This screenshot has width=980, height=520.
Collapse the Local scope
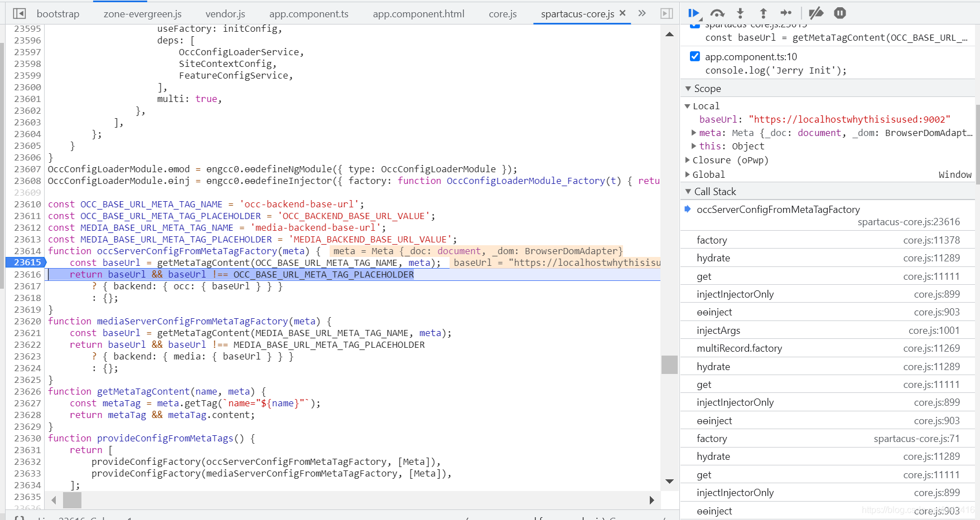(688, 106)
